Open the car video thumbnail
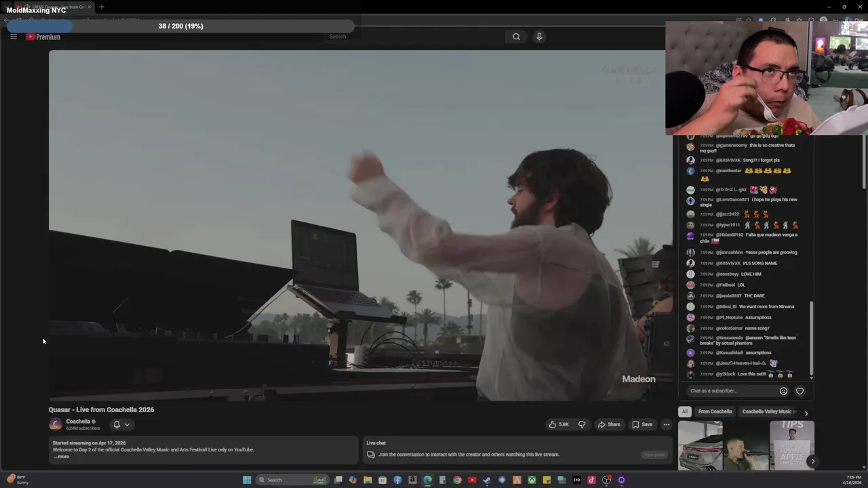 point(701,445)
